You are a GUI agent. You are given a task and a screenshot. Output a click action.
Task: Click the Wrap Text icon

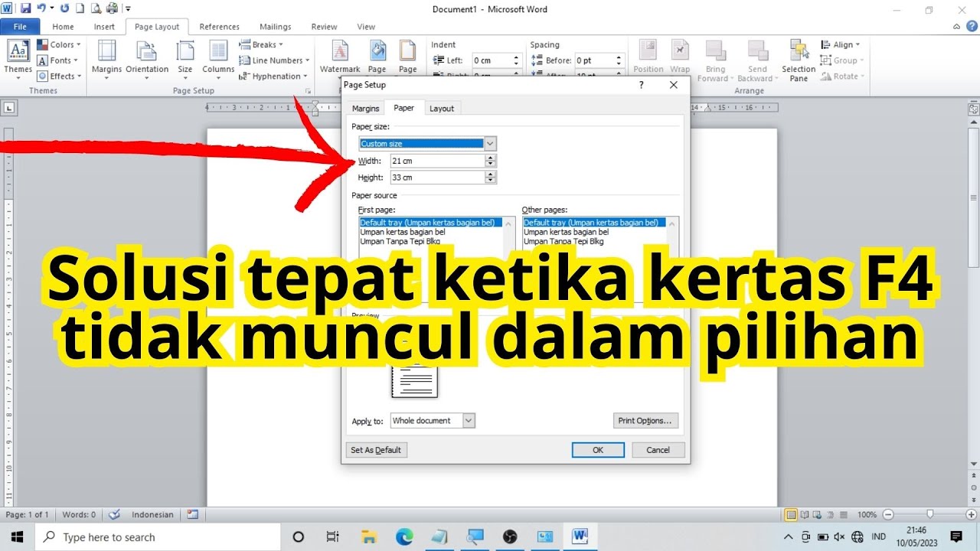[680, 51]
